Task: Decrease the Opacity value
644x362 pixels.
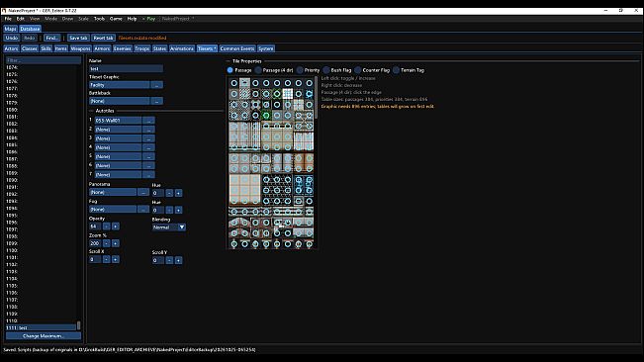Action: point(107,226)
